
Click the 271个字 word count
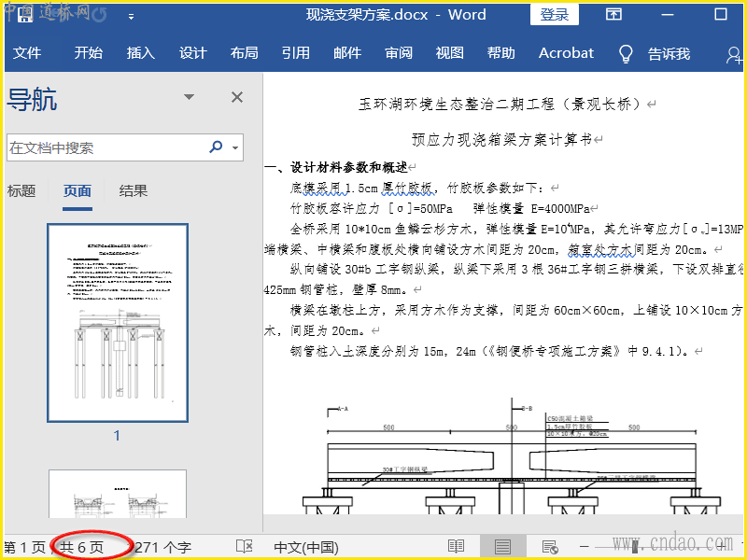[162, 547]
